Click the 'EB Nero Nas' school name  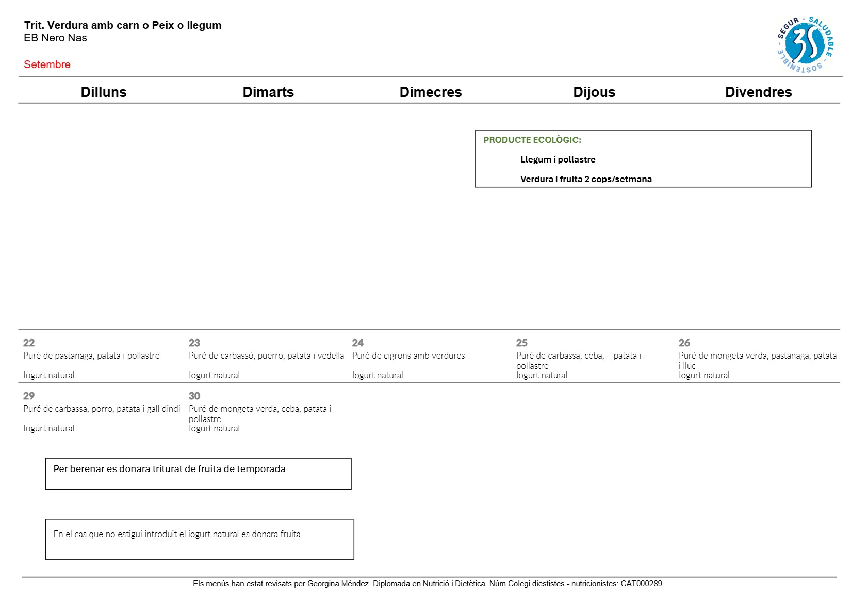click(x=55, y=38)
